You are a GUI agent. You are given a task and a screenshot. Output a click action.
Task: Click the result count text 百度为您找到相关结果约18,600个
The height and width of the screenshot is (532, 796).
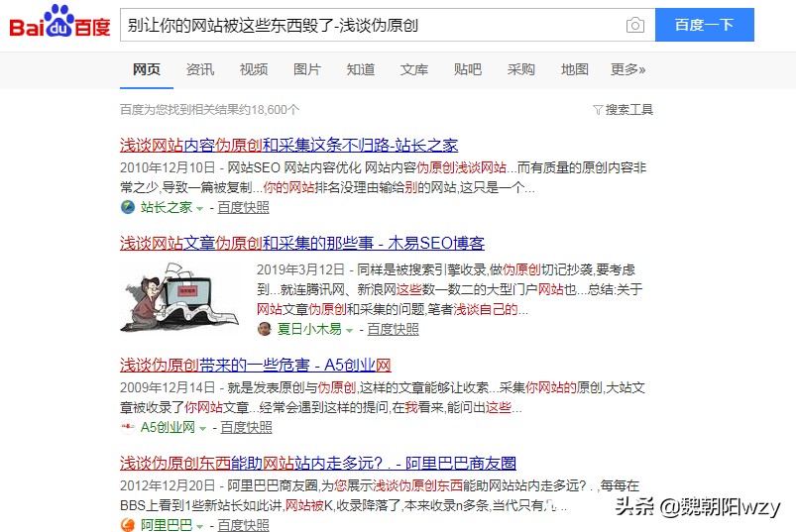click(x=210, y=110)
